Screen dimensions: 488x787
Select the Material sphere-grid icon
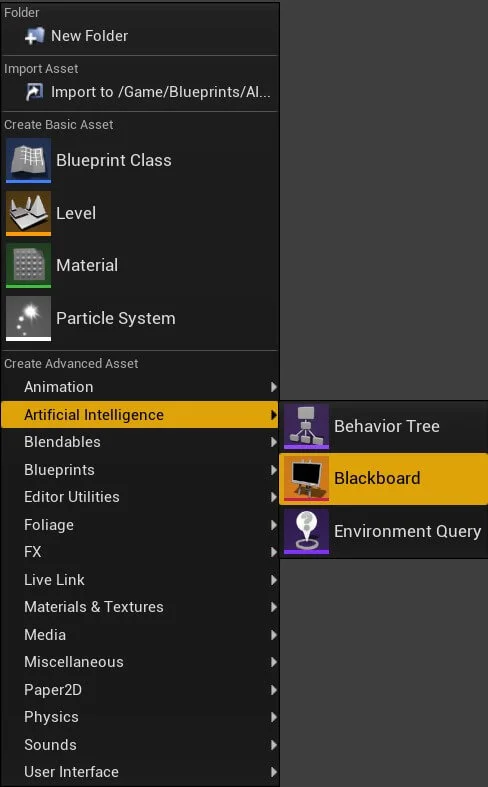coord(28,266)
